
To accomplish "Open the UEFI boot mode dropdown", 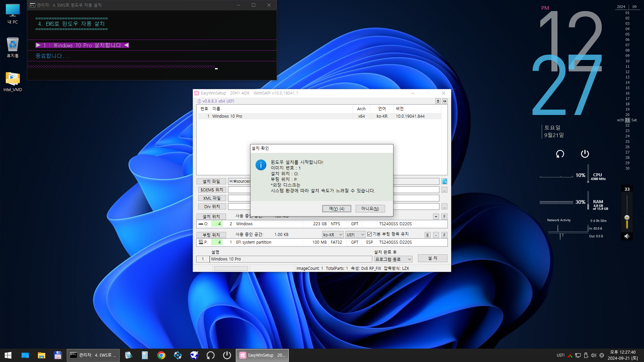I will click(x=355, y=235).
